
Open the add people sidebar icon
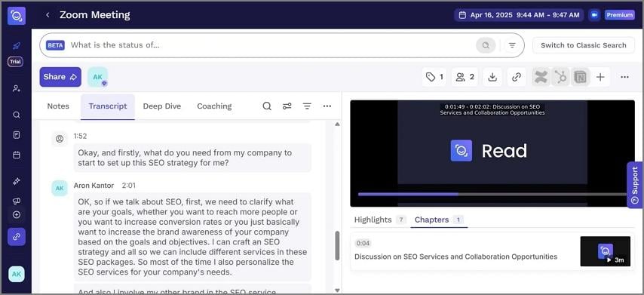(x=17, y=88)
